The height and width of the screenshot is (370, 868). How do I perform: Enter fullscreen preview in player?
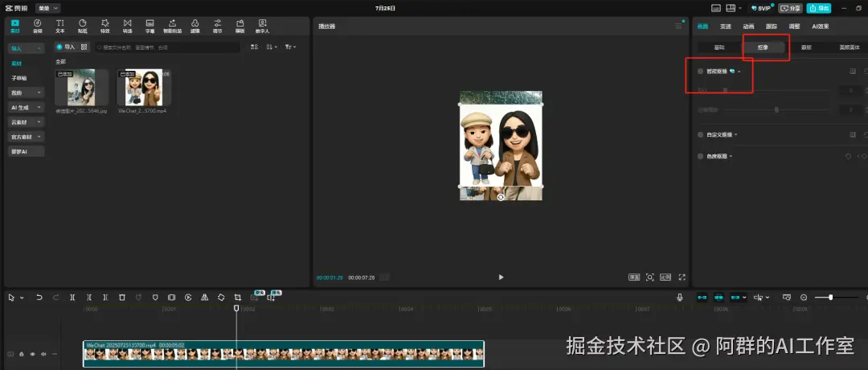click(x=682, y=277)
